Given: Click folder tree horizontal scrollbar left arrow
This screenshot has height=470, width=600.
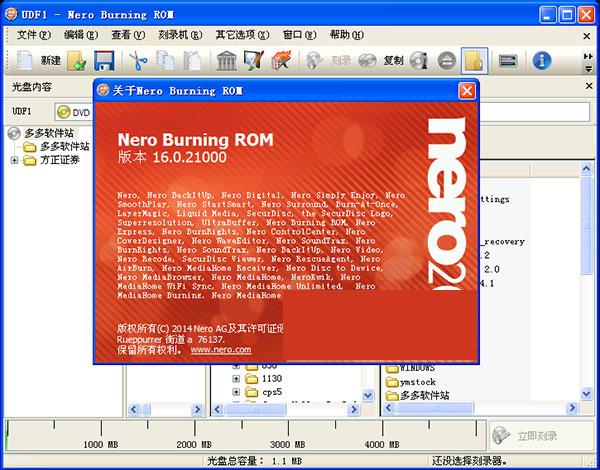Looking at the screenshot, I should pos(217,410).
